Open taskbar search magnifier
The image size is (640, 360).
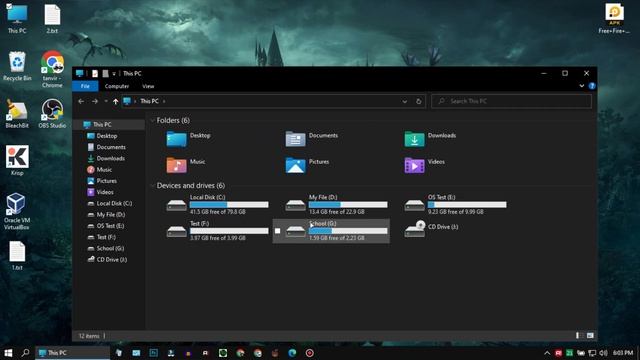pos(25,353)
